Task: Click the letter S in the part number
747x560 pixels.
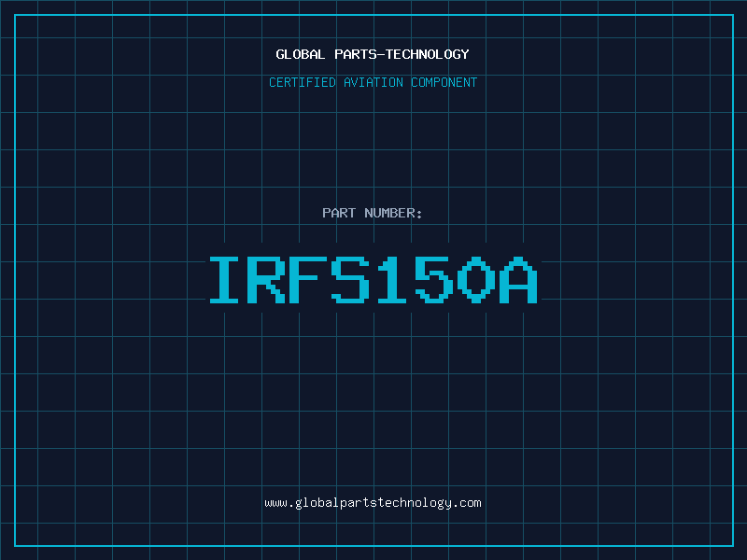Action: coord(351,280)
